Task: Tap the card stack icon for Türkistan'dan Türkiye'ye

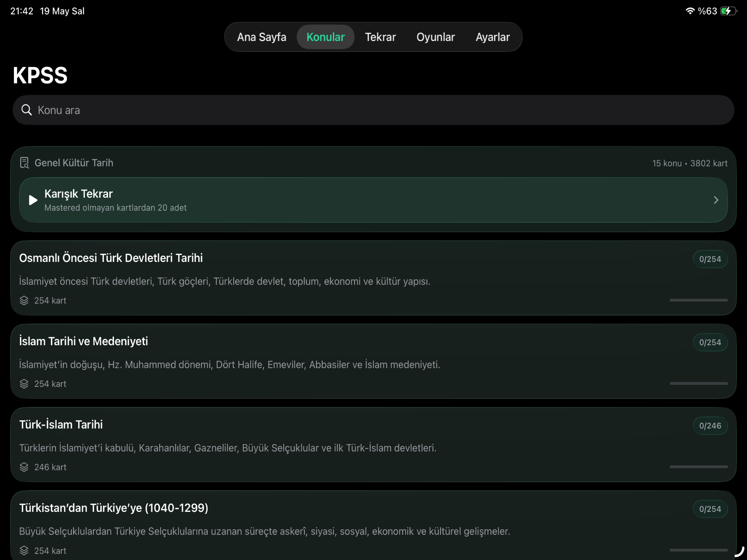Action: pos(24,550)
